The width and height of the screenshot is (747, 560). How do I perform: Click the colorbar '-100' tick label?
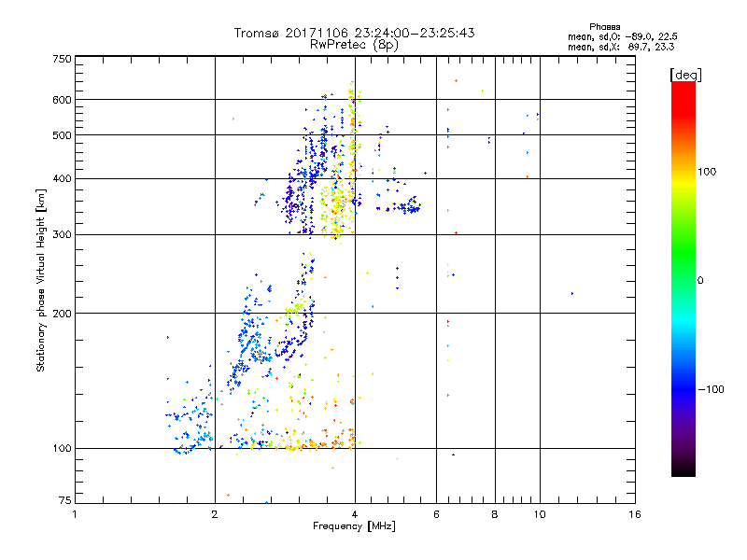[x=711, y=389]
